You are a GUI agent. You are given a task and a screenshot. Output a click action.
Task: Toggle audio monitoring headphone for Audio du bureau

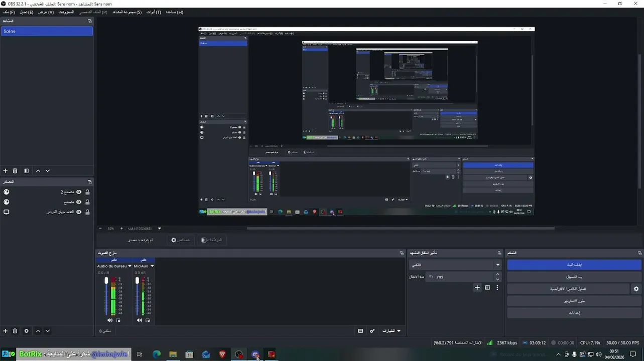tap(118, 320)
